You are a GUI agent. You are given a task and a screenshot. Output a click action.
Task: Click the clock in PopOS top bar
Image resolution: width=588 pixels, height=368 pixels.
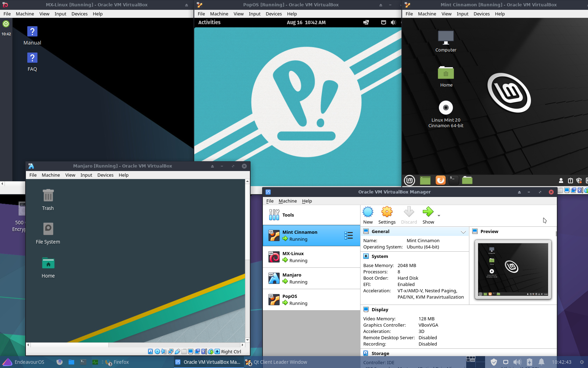pyautogui.click(x=306, y=22)
